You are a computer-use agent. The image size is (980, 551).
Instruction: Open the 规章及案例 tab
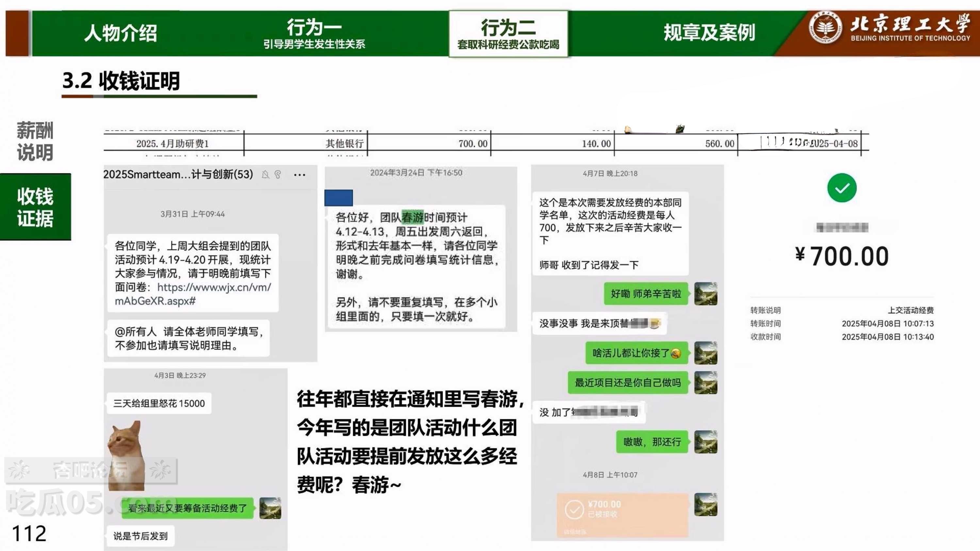click(x=709, y=33)
